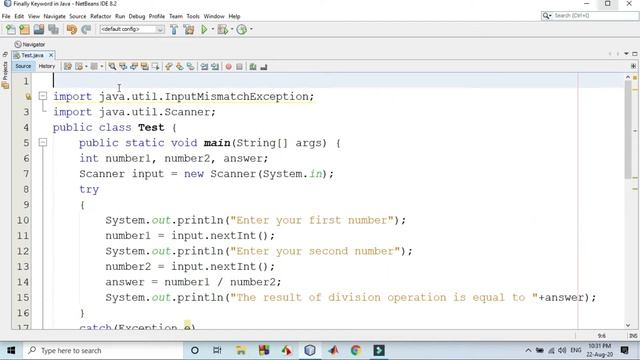Click the Windows Start button
Image resolution: width=640 pixels, height=360 pixels.
(x=11, y=350)
